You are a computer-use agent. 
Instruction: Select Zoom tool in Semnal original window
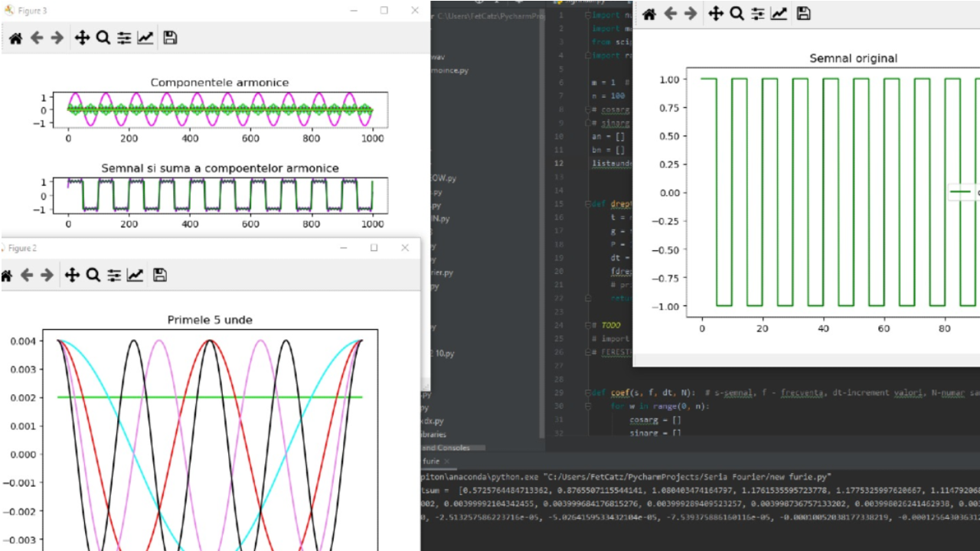[737, 13]
